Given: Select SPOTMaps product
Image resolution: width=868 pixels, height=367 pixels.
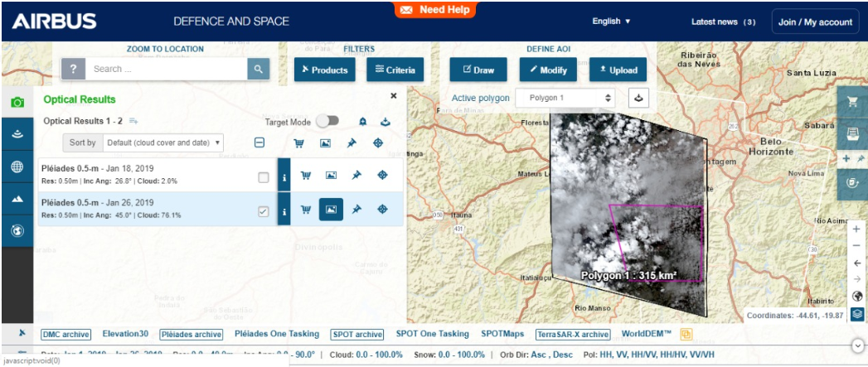Looking at the screenshot, I should pyautogui.click(x=502, y=334).
